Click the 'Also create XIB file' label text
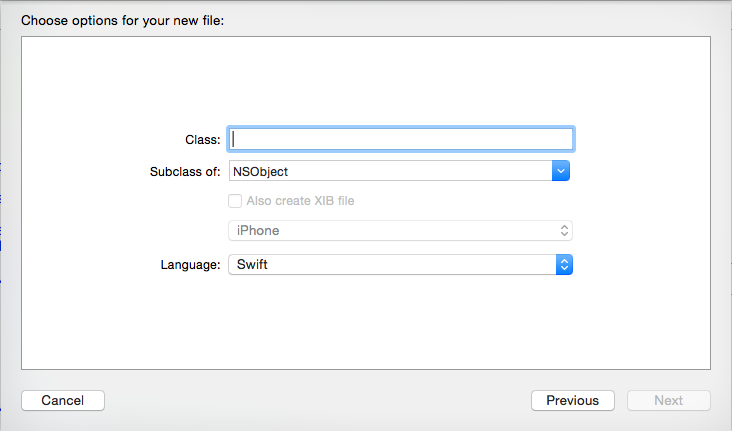The width and height of the screenshot is (732, 431). point(300,201)
